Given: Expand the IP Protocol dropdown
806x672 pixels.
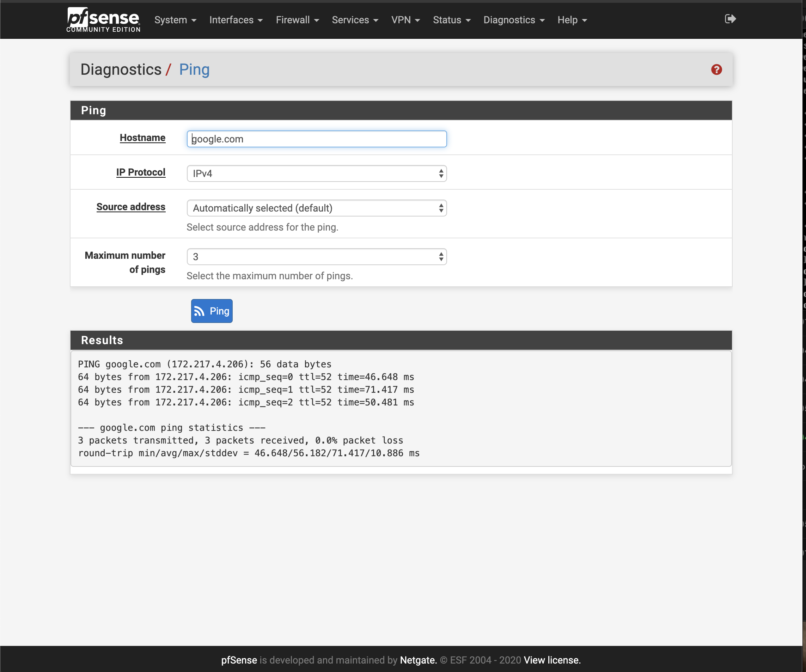Looking at the screenshot, I should tap(317, 173).
